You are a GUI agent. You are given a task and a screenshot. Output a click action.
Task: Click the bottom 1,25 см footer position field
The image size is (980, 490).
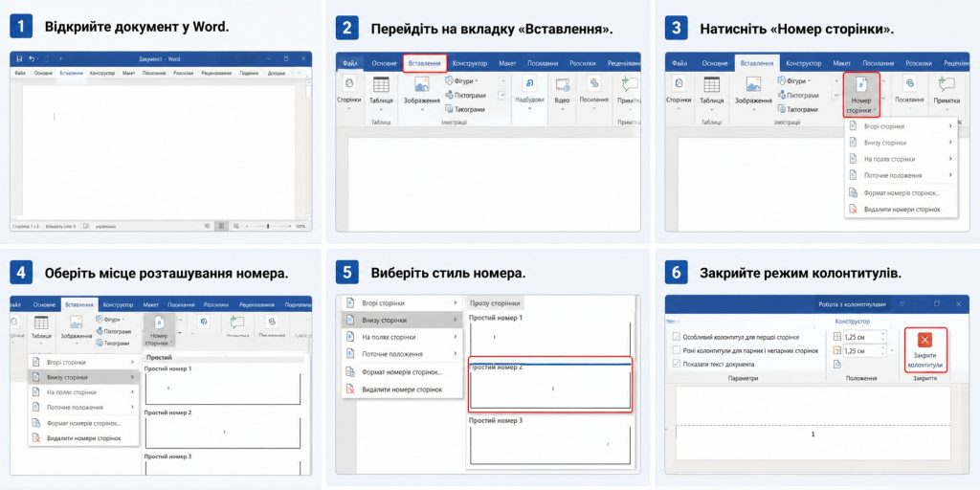[x=865, y=350]
